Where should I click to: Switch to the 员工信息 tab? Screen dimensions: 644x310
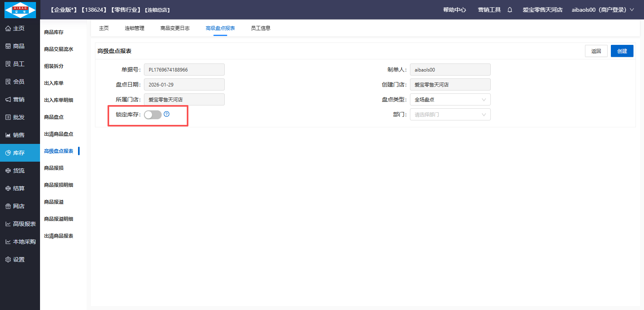coord(260,28)
